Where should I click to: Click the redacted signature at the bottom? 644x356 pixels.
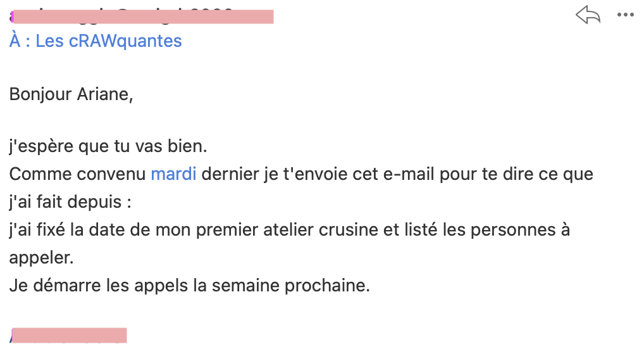click(x=69, y=335)
